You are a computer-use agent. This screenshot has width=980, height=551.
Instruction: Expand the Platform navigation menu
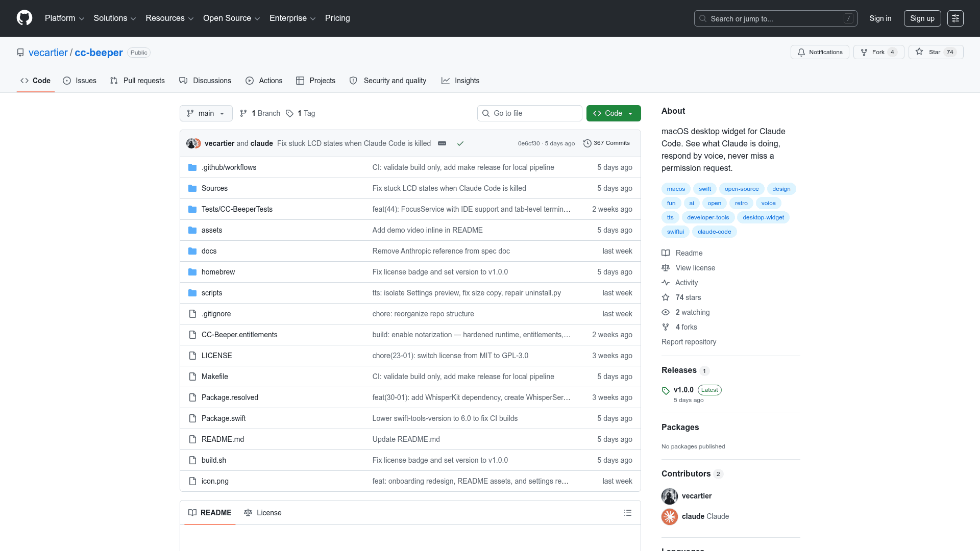(x=64, y=18)
